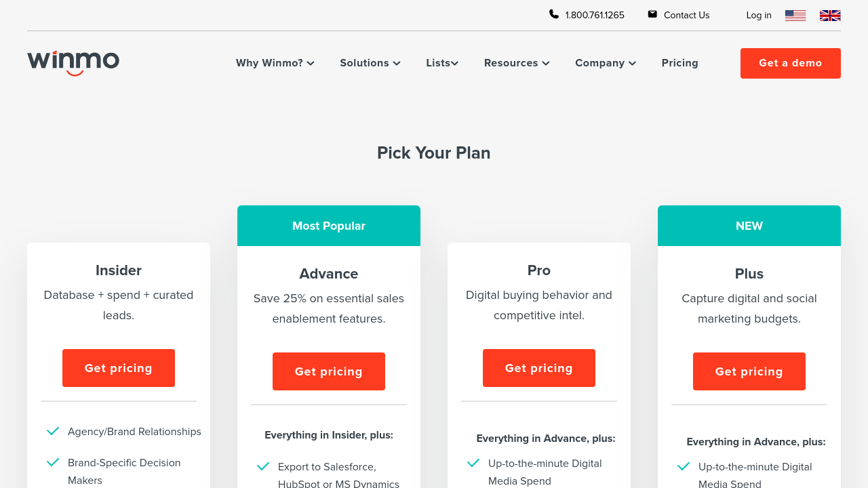Viewport: 868px width, 488px height.
Task: Expand the Resources dropdown
Action: point(516,63)
